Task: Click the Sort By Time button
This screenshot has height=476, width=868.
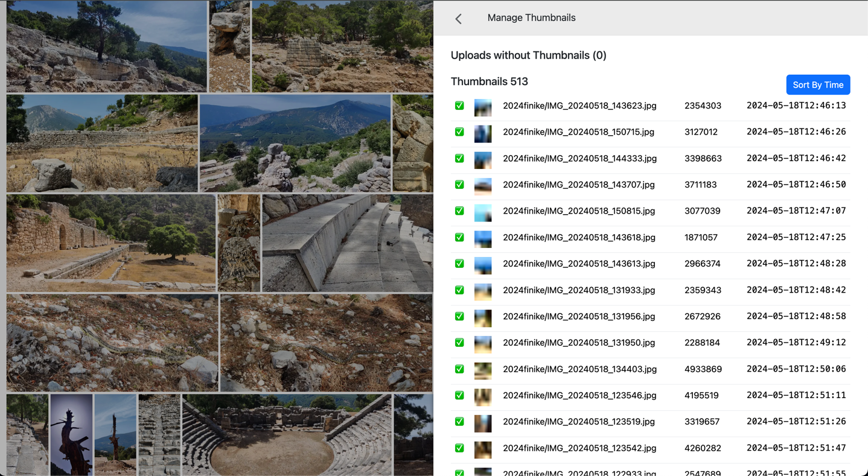Action: point(818,85)
